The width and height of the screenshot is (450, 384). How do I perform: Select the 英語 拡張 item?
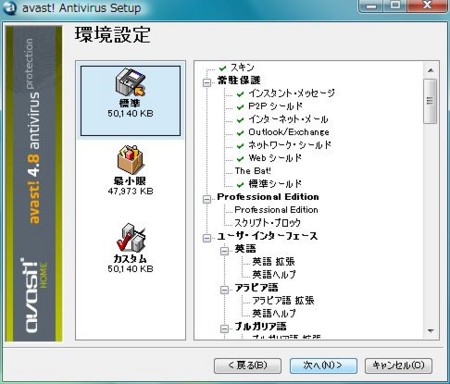[273, 262]
